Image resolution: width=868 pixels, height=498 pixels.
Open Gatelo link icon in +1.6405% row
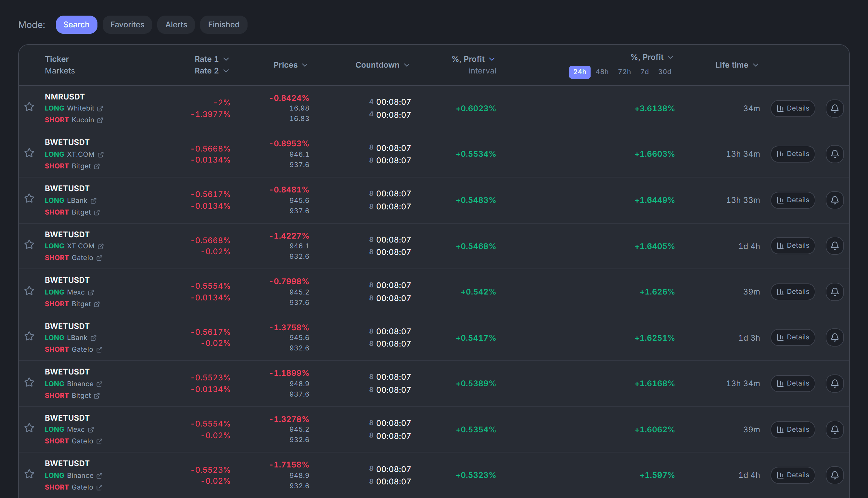click(x=99, y=258)
